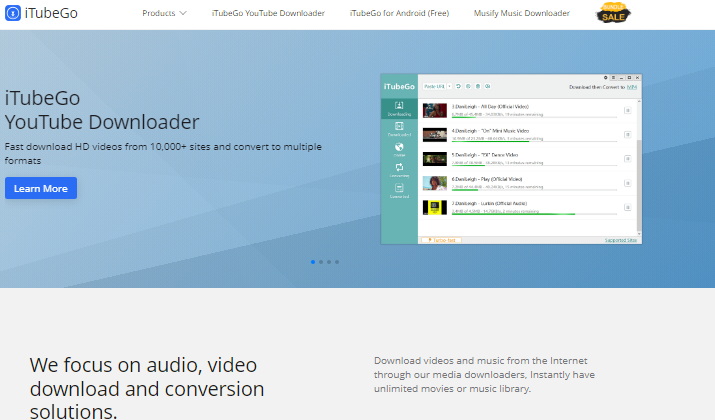715x420 pixels.
Task: Pause the "Play (Official Video)" download
Action: tap(627, 183)
